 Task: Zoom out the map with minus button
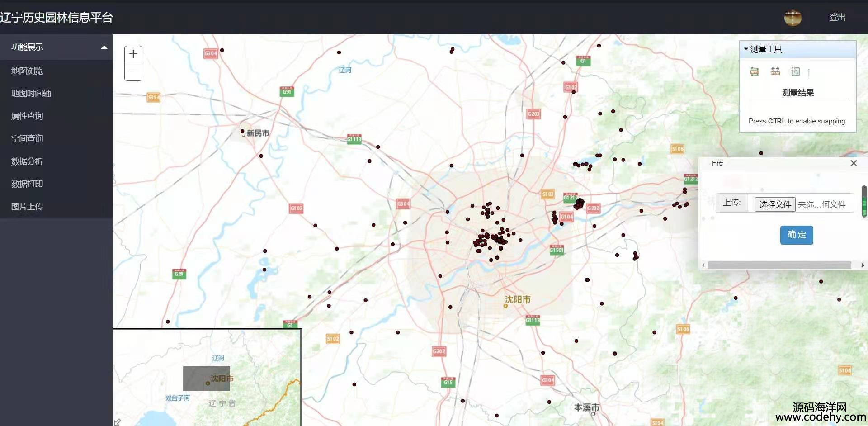click(x=133, y=71)
